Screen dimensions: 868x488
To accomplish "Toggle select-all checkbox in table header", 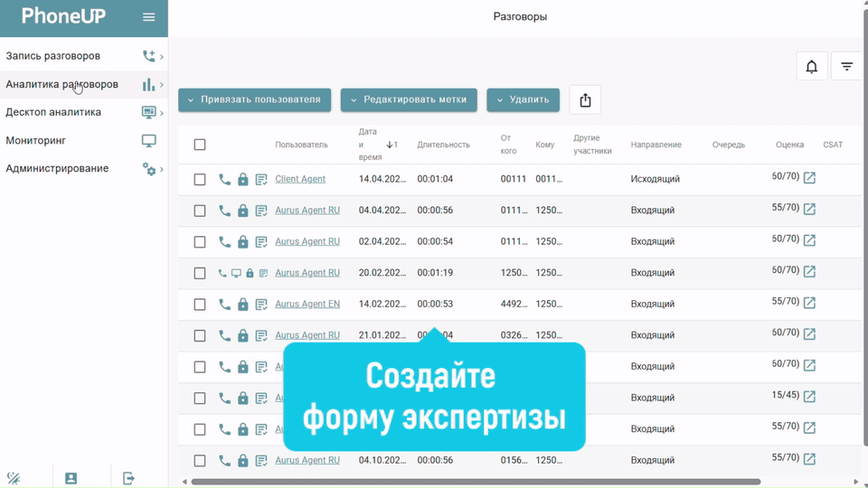I will (200, 145).
